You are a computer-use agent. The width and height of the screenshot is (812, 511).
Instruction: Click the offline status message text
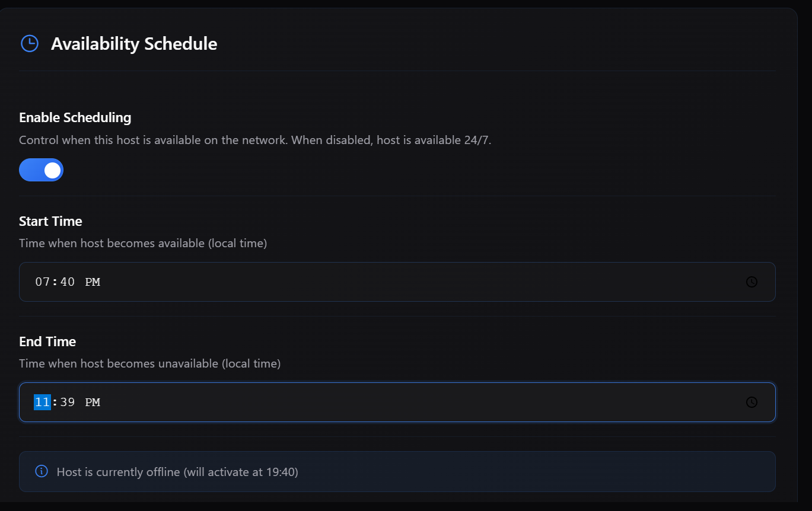pyautogui.click(x=177, y=471)
